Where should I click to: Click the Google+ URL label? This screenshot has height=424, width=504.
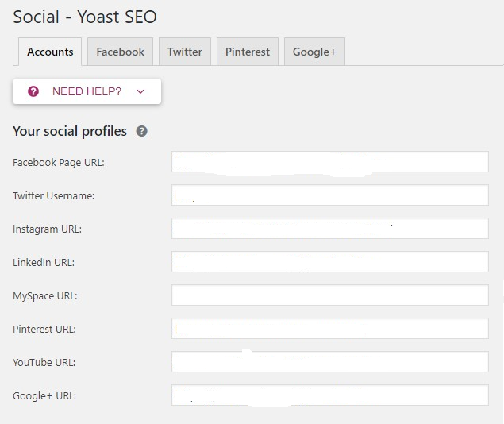click(x=44, y=396)
